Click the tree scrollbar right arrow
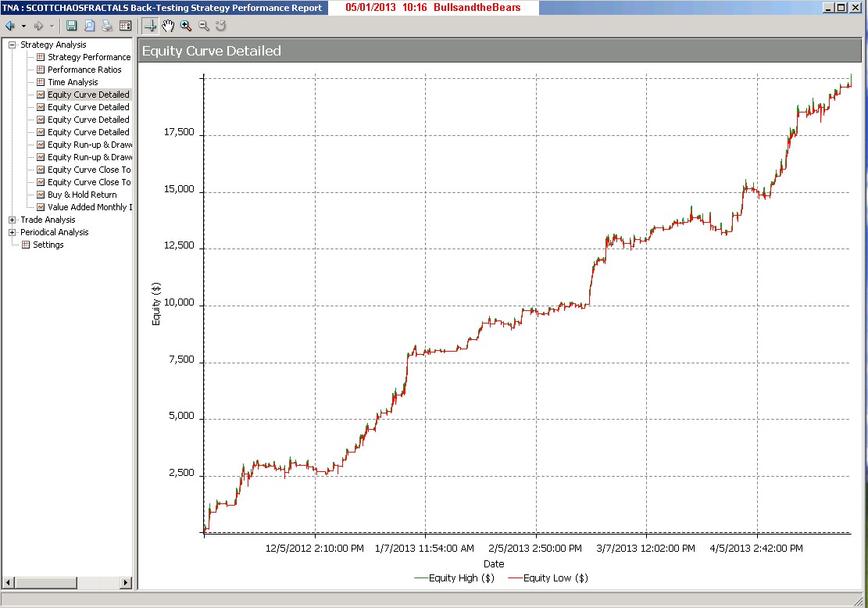868x608 pixels. click(127, 582)
